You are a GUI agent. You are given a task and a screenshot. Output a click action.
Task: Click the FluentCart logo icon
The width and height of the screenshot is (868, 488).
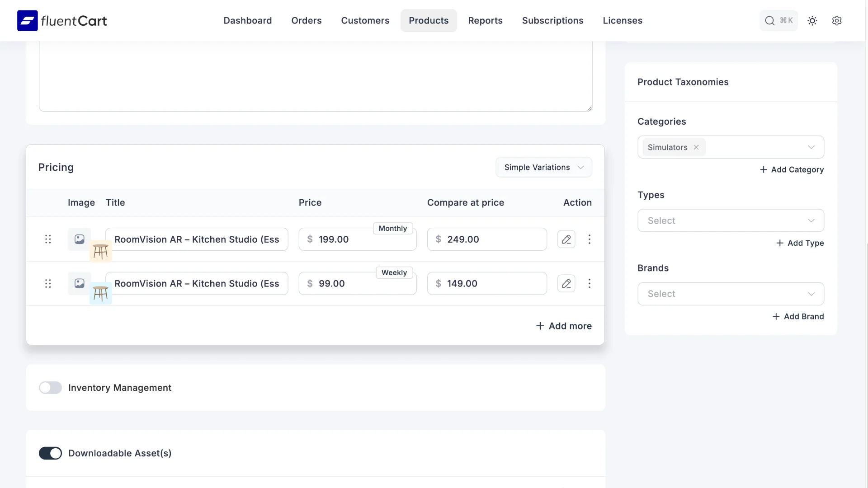pyautogui.click(x=27, y=21)
